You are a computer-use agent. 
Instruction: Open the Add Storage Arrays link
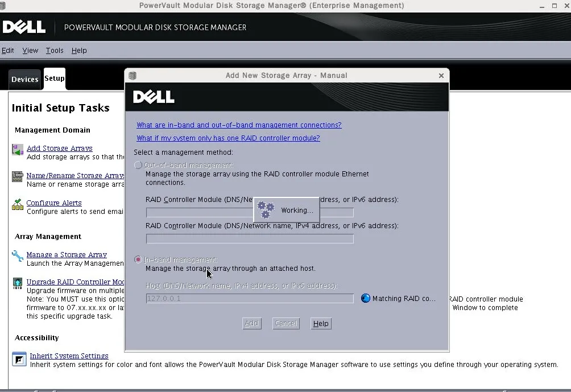[x=60, y=148]
